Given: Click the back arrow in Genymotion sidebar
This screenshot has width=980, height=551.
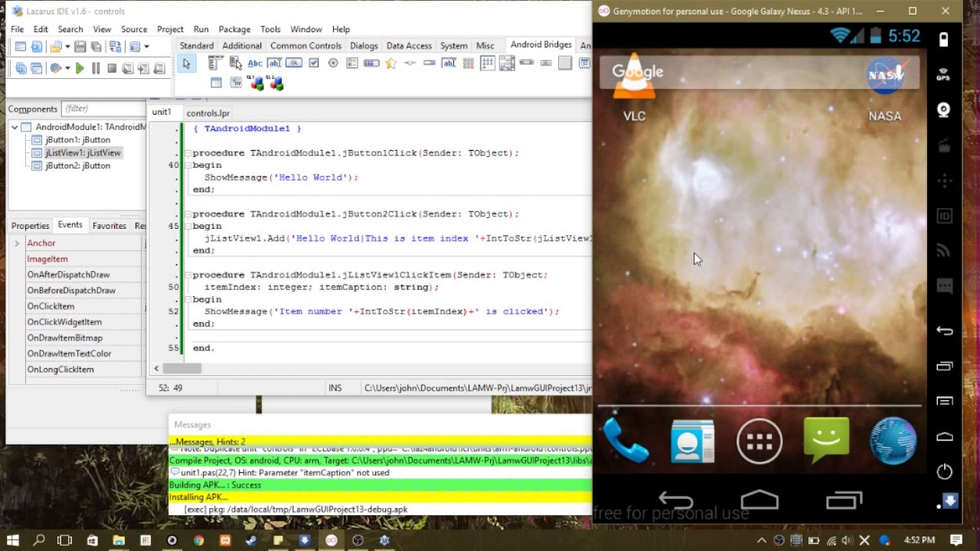Looking at the screenshot, I should coord(944,331).
